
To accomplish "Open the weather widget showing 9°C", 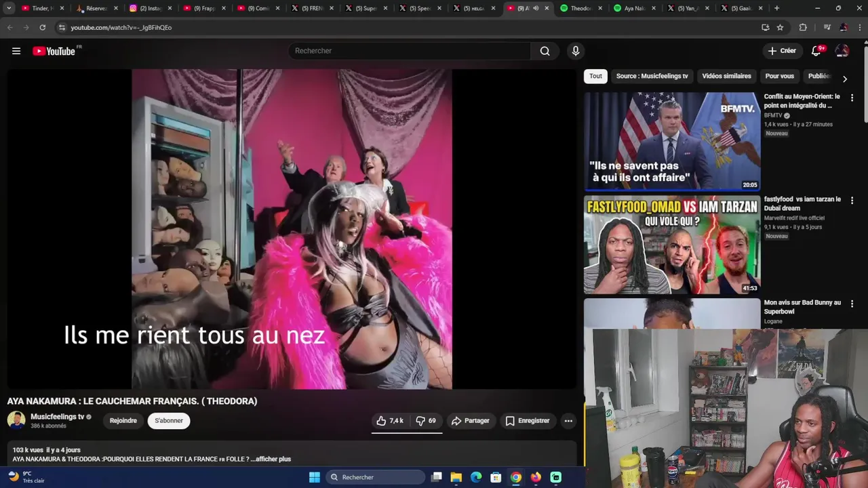I will point(27,477).
